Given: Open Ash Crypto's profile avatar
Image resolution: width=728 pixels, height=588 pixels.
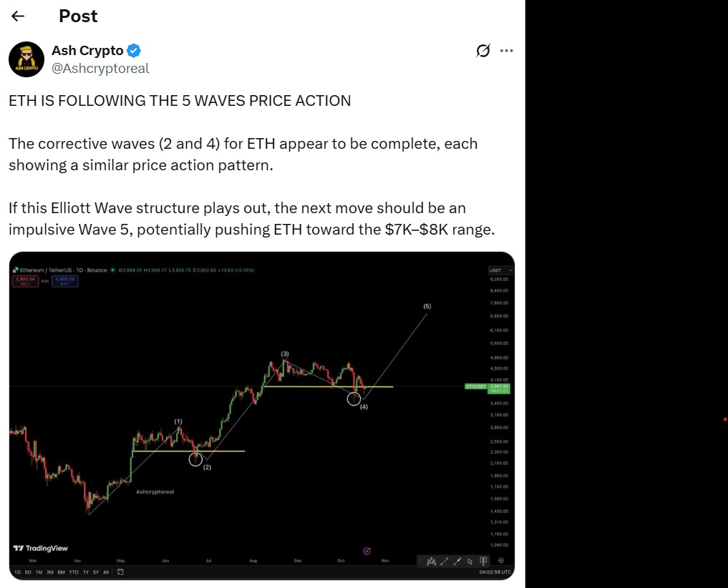Looking at the screenshot, I should tap(26, 59).
